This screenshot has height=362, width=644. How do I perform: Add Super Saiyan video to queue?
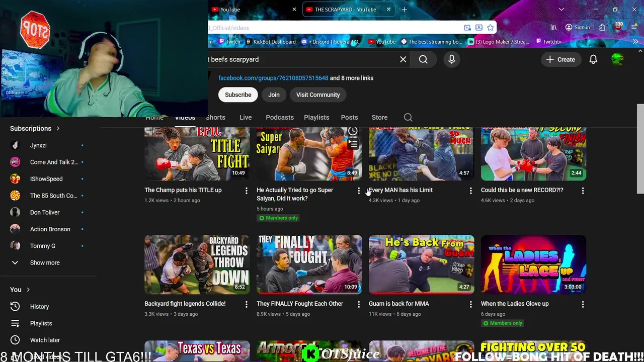(353, 145)
